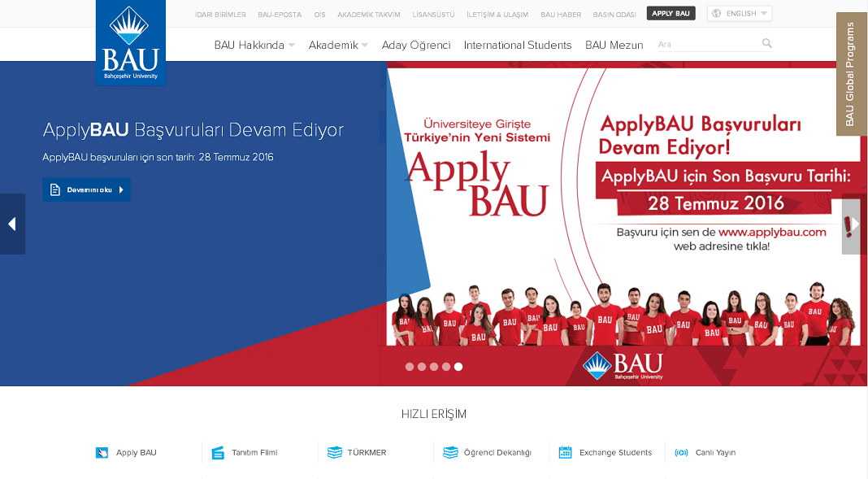Viewport: 868px width, 479px height.
Task: Click the Tanıtım Filmi icon
Action: point(218,452)
